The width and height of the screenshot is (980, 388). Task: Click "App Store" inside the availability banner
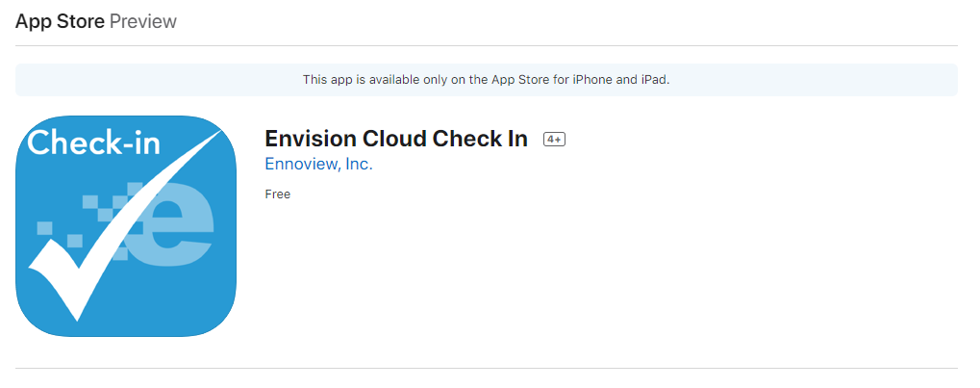coord(514,80)
